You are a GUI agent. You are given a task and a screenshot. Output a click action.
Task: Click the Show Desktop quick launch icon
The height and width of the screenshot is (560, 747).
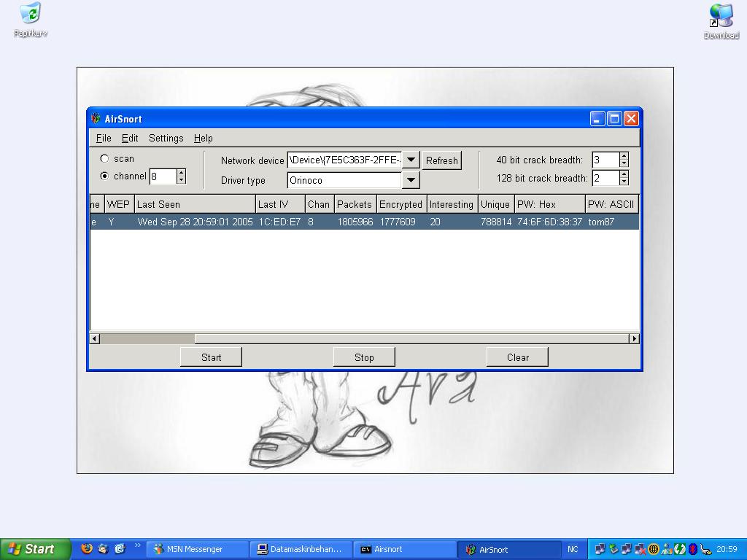pos(120,548)
